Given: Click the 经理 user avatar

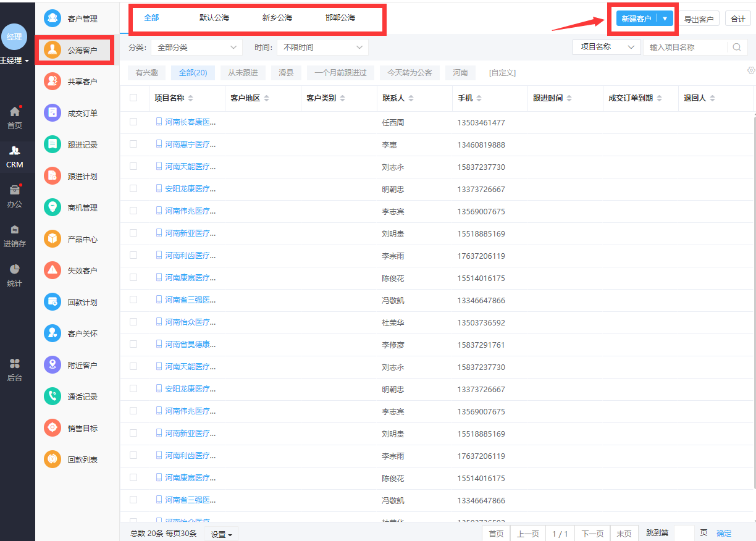Looking at the screenshot, I should (14, 37).
